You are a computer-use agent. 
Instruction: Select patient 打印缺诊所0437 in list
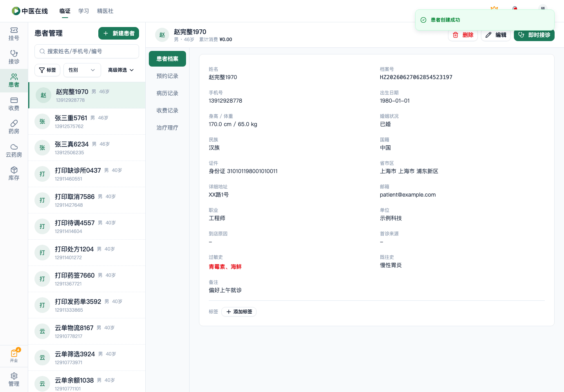click(x=87, y=174)
